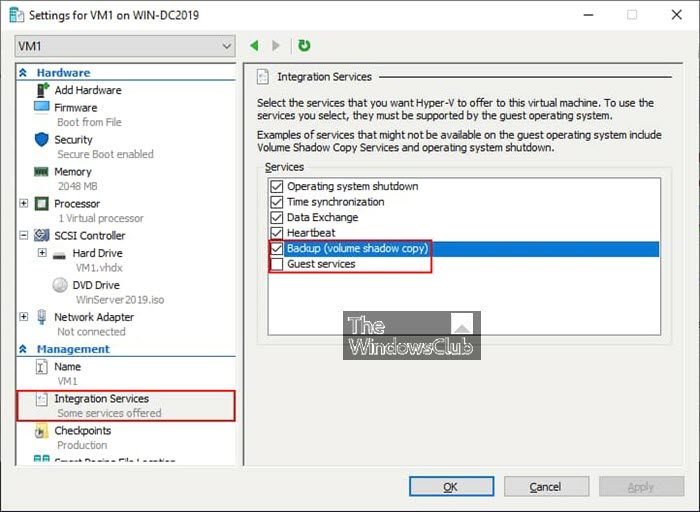The width and height of the screenshot is (700, 512).
Task: Toggle Data Exchange checkbox
Action: click(277, 217)
